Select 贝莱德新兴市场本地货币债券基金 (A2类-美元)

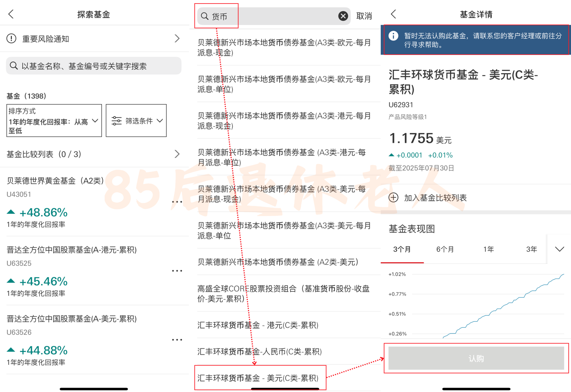click(x=278, y=262)
